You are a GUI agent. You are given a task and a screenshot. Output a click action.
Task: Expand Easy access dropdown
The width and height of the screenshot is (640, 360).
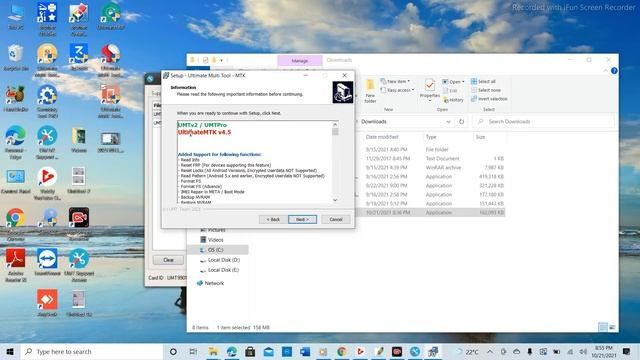(397, 90)
